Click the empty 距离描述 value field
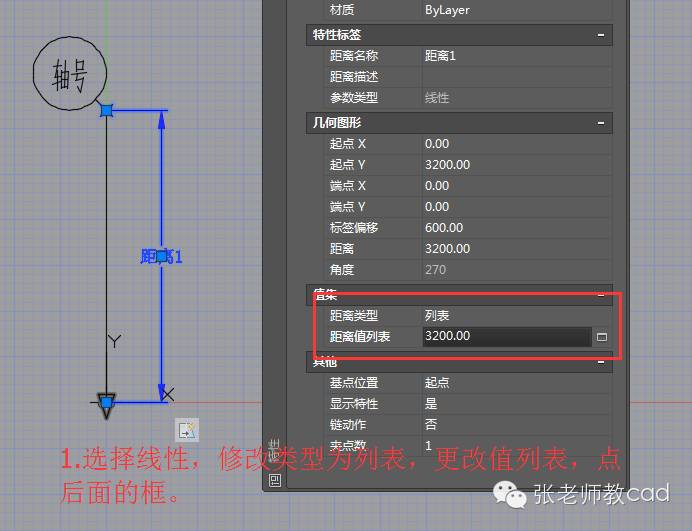Image resolution: width=692 pixels, height=531 pixels. pyautogui.click(x=516, y=77)
